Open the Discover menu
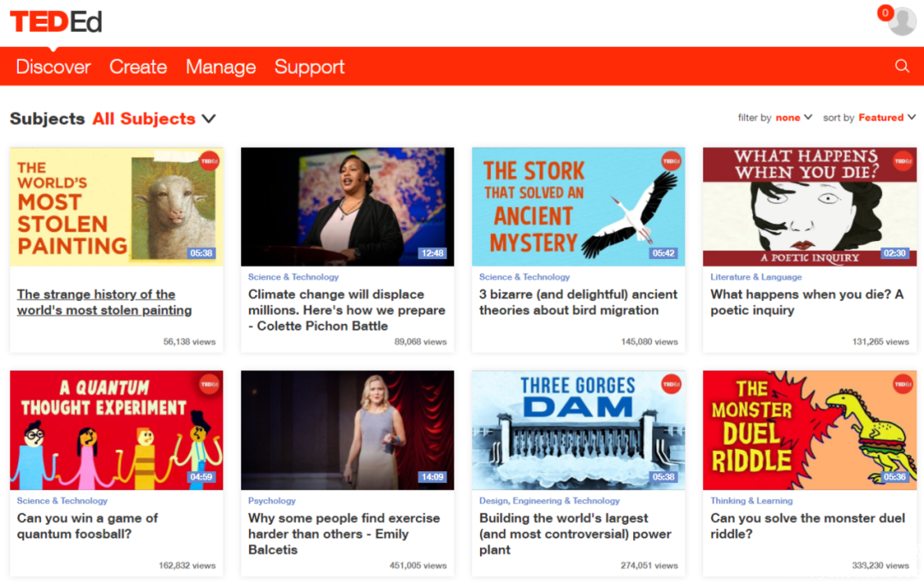This screenshot has height=584, width=924. click(x=53, y=67)
